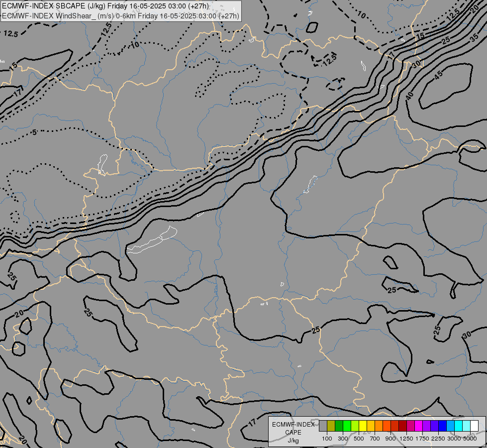Click the pure blue legend swatch
The image size is (487, 448).
(x=443, y=426)
